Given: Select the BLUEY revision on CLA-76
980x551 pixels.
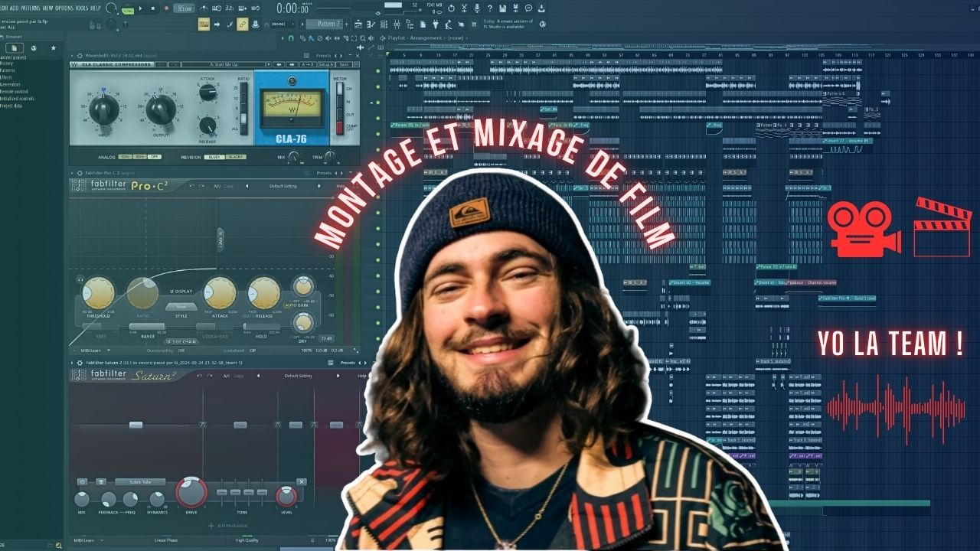Looking at the screenshot, I should (214, 157).
